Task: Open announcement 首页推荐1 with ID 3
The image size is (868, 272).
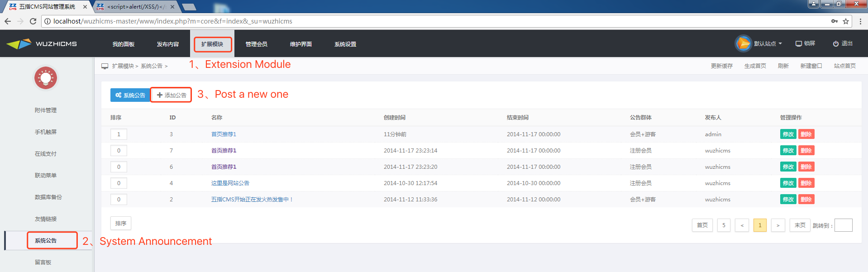Action: [x=224, y=134]
